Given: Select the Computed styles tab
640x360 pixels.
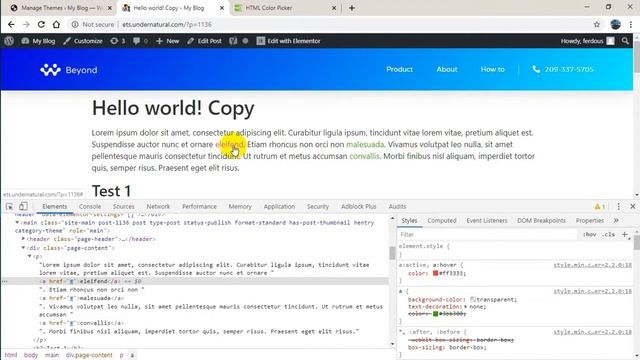Looking at the screenshot, I should pos(442,220).
